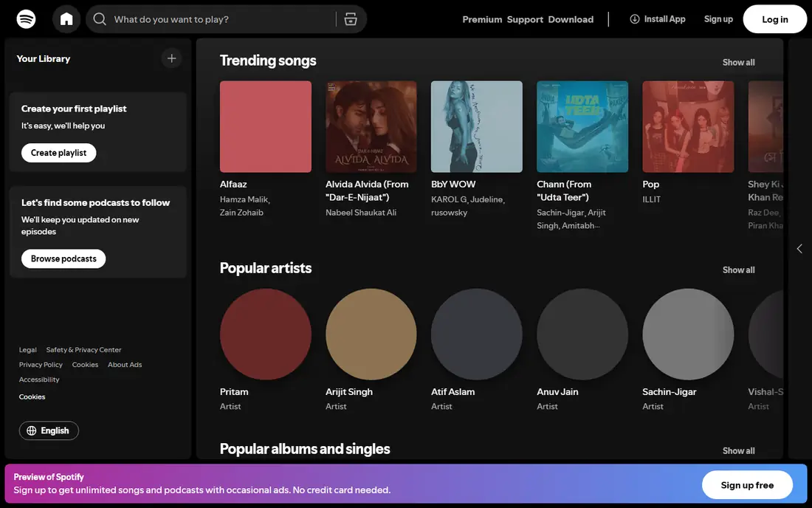The image size is (812, 508).
Task: Show all Trending songs
Action: 738,62
